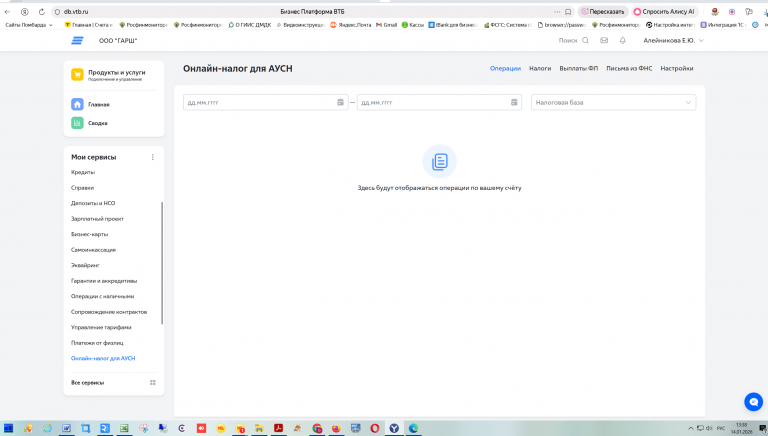This screenshot has height=436, width=768.
Task: Open the browser three-dot page menu
Action: pyautogui.click(x=557, y=12)
